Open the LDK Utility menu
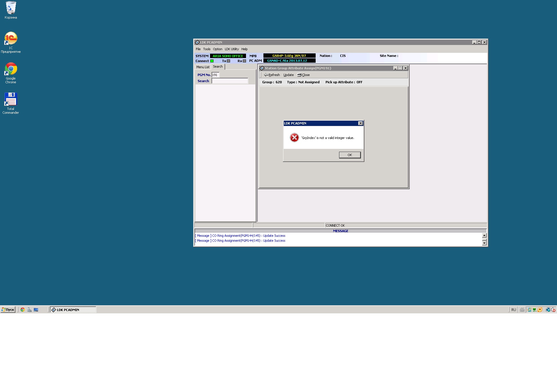Screen dimensions: 557x392 pyautogui.click(x=232, y=49)
